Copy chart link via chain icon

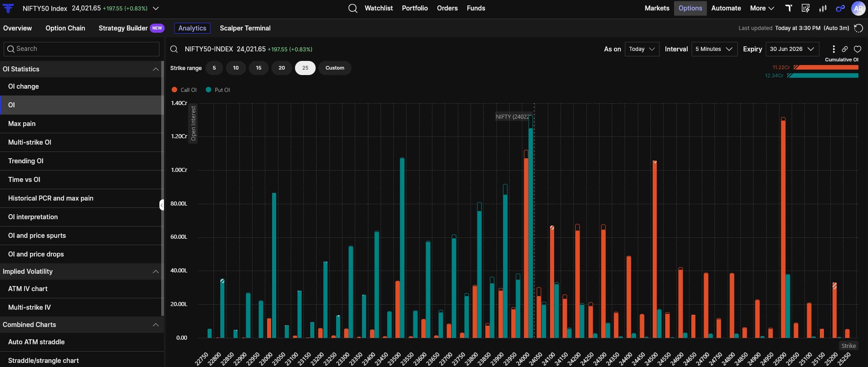[x=845, y=49]
